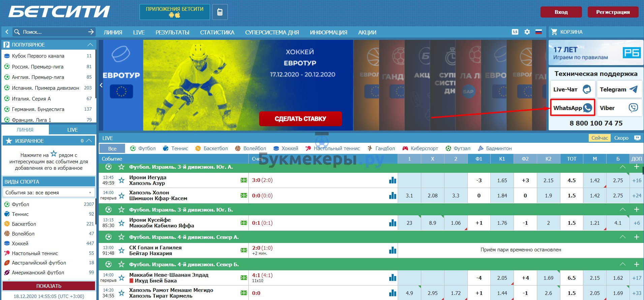Screen dimensions: 644x300
Task: Open statistics chart for Ирони Иегуда match
Action: (392, 181)
